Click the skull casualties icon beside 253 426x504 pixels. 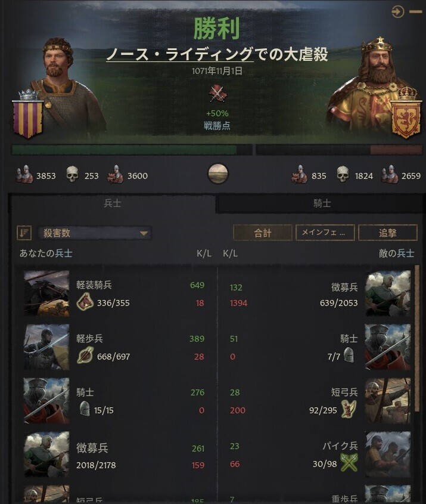click(x=72, y=175)
